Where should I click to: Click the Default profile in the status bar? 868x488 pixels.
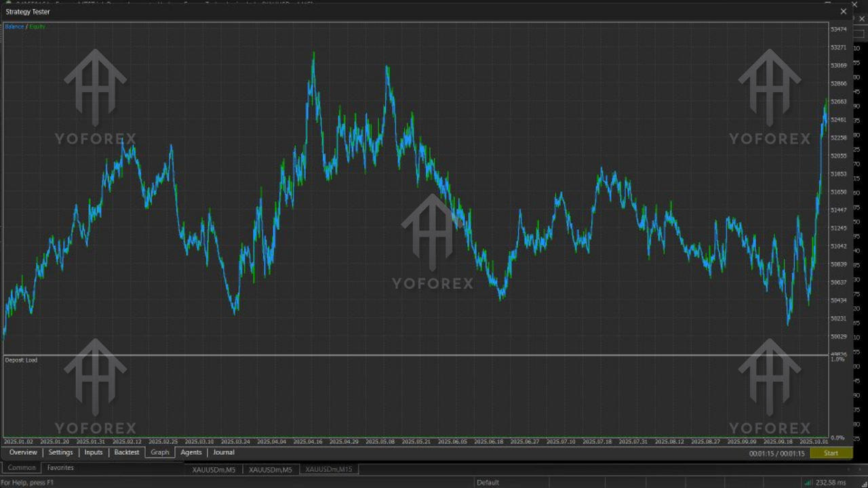pos(488,482)
